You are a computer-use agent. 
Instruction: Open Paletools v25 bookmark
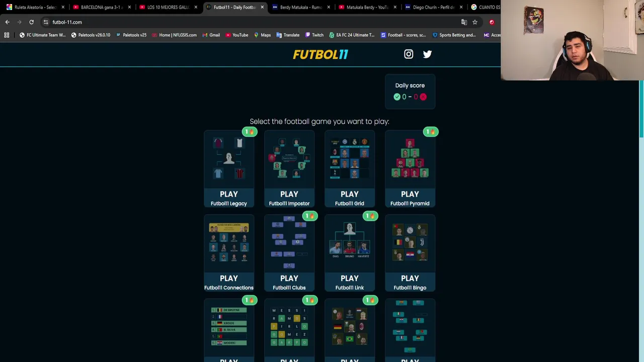[131, 35]
